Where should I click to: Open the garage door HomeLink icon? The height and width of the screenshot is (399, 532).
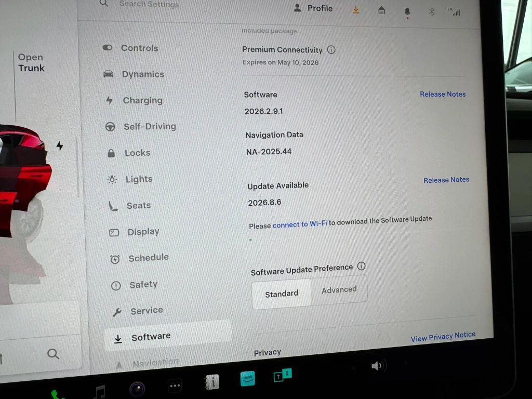point(382,10)
